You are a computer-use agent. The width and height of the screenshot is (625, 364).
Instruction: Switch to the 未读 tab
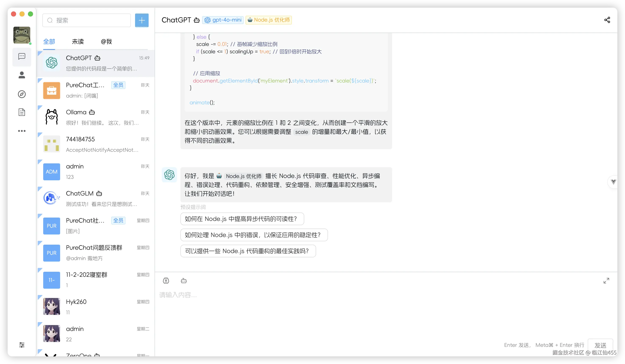(x=78, y=42)
